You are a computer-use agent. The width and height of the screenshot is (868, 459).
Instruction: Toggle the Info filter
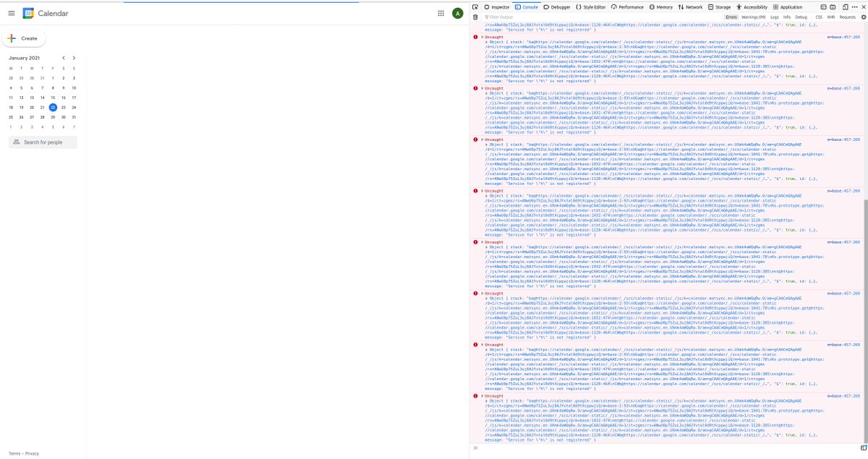[x=786, y=17]
